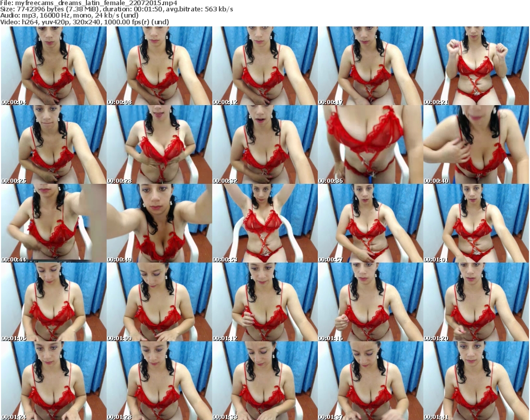Choose the 00:01:20 thumbnail

click(476, 302)
